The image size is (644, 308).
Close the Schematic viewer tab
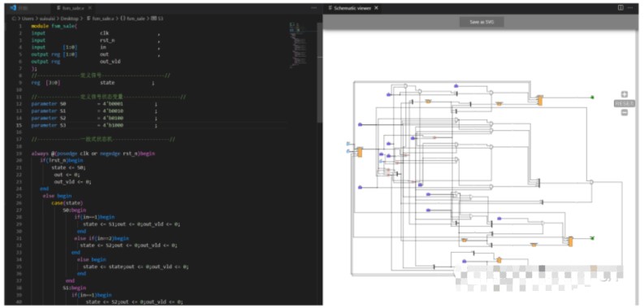coord(376,8)
